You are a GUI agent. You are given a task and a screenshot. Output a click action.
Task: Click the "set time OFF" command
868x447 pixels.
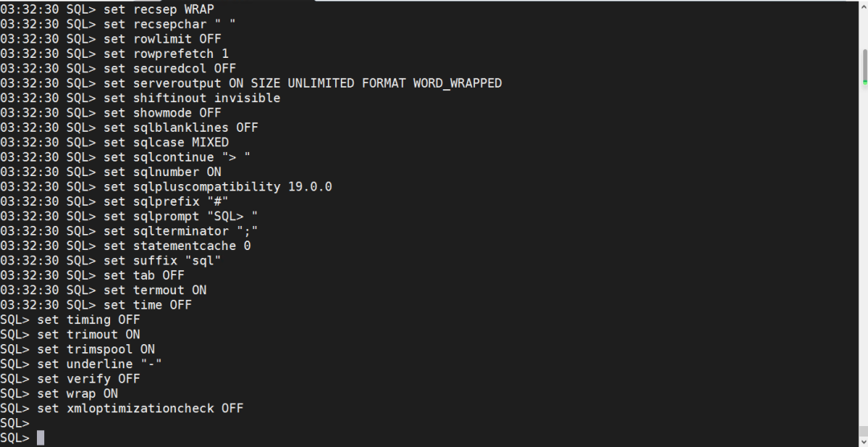(x=148, y=305)
